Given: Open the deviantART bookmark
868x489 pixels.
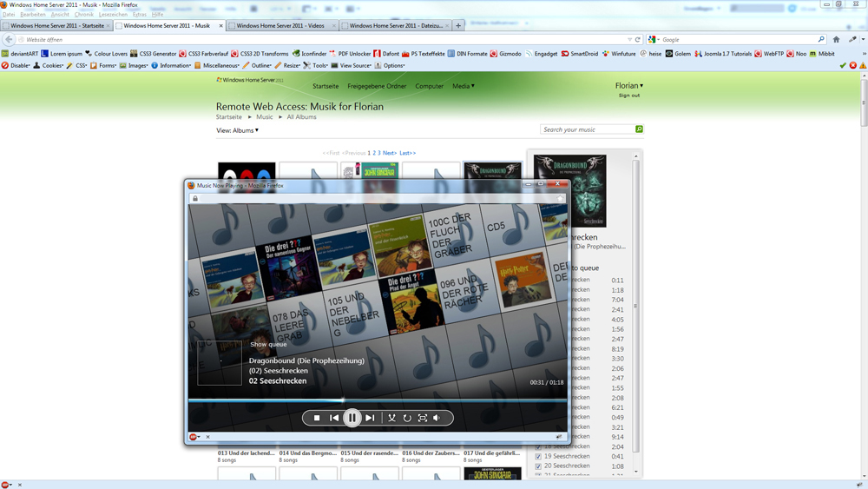Looking at the screenshot, I should coord(20,54).
